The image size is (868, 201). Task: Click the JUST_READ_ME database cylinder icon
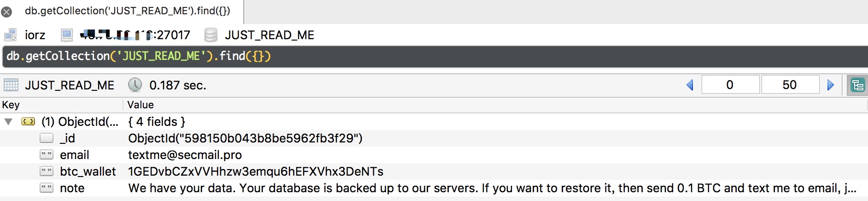211,35
